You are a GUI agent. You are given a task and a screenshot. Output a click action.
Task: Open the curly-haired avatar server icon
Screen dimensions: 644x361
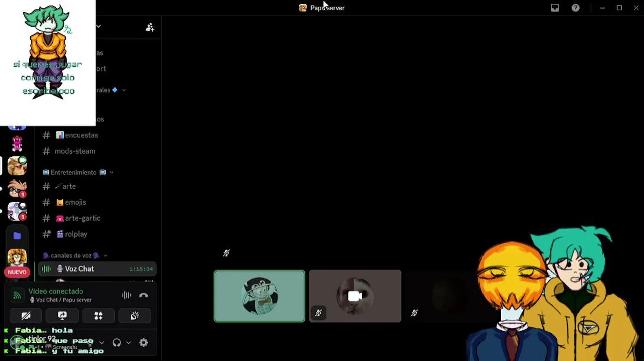click(x=17, y=257)
